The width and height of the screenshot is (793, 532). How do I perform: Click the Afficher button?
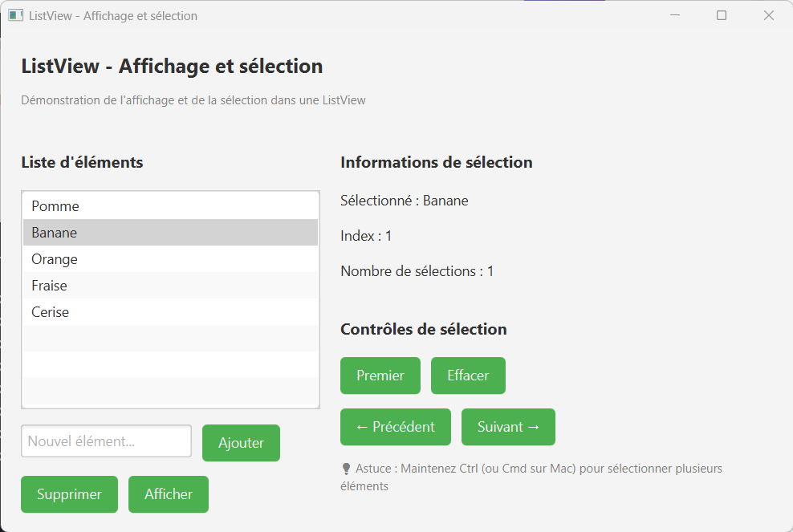point(168,494)
